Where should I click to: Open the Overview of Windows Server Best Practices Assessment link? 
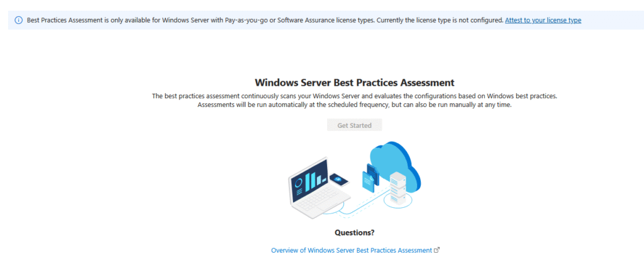point(352,250)
